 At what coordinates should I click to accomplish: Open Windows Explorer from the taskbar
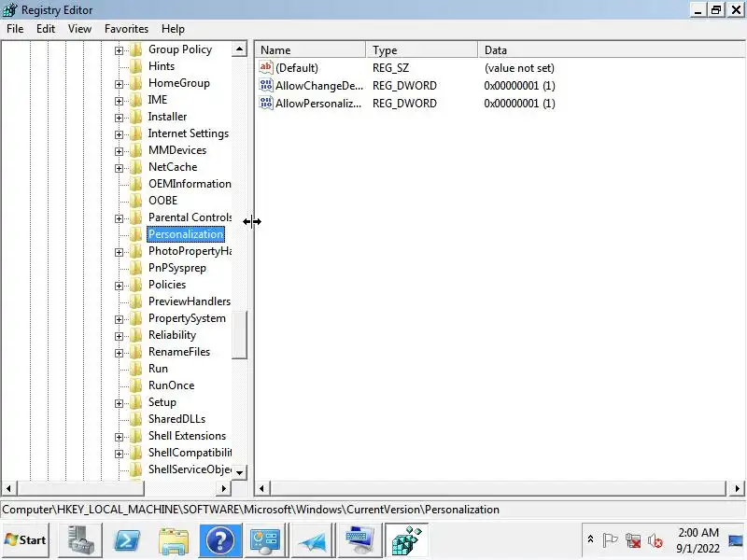point(174,540)
